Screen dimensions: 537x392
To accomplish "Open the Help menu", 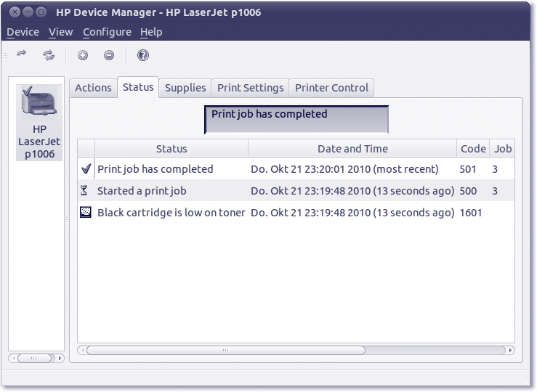I will (151, 32).
